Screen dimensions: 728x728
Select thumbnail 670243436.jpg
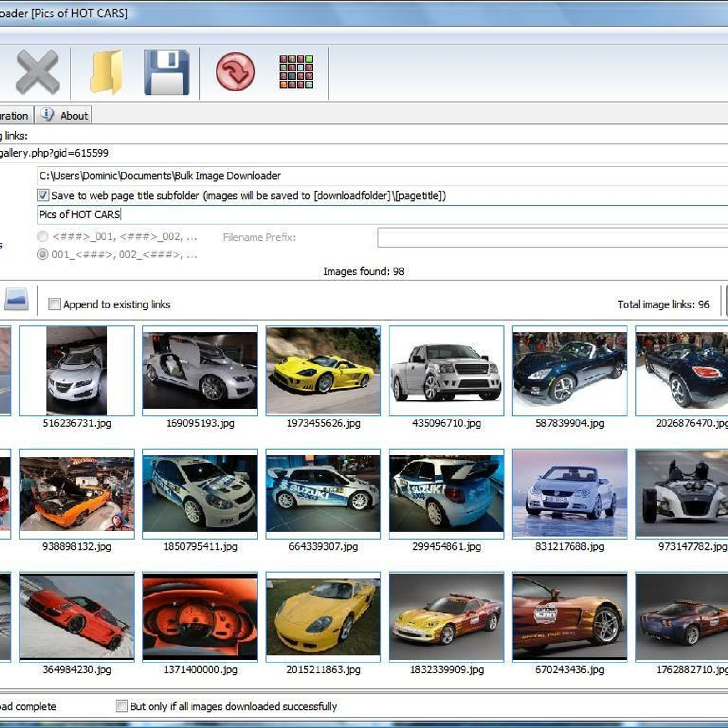[x=570, y=617]
